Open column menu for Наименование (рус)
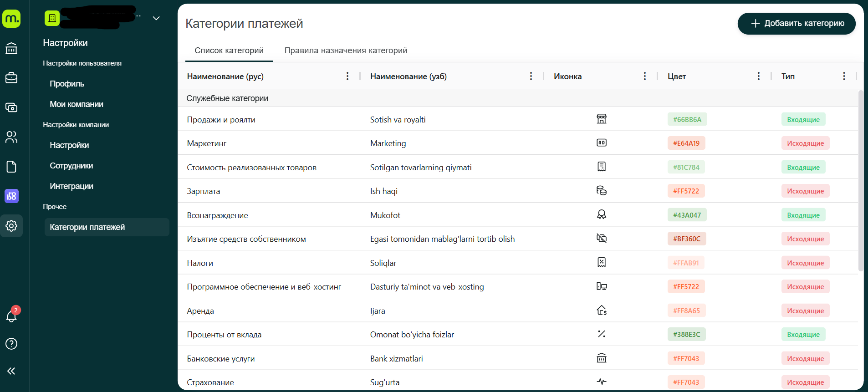The image size is (868, 392). 347,76
